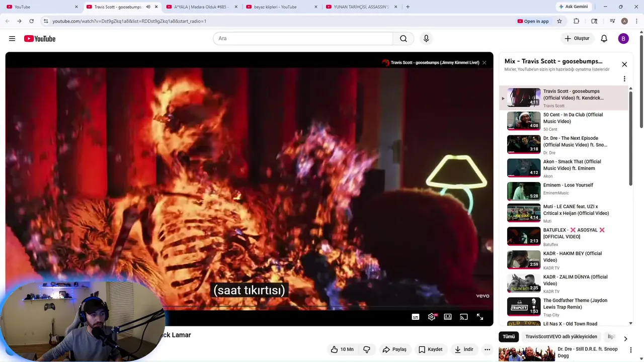Open the Mix playlist options menu
The image size is (644, 362).
click(624, 79)
